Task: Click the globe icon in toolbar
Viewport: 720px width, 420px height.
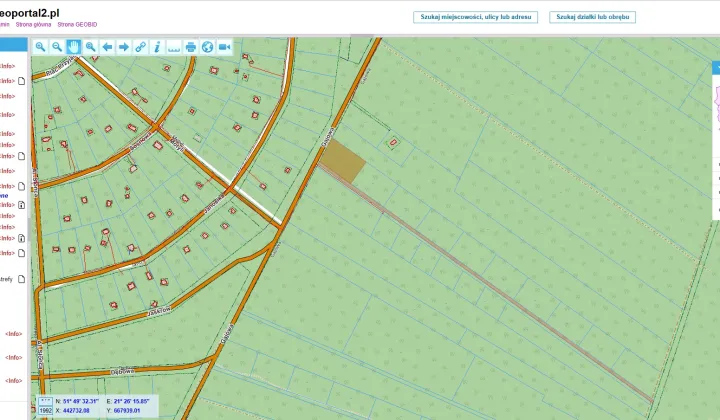Action: pyautogui.click(x=207, y=47)
